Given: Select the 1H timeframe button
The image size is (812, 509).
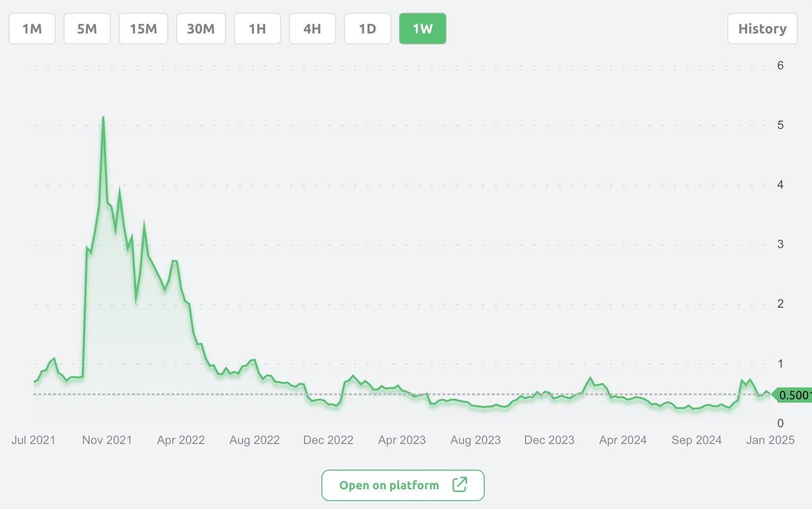Looking at the screenshot, I should 257,29.
